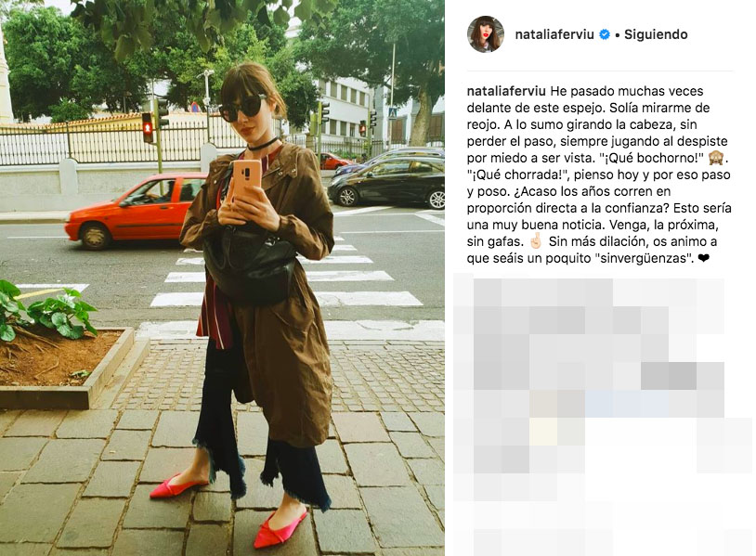Click the Siguiendo following button

coord(656,34)
